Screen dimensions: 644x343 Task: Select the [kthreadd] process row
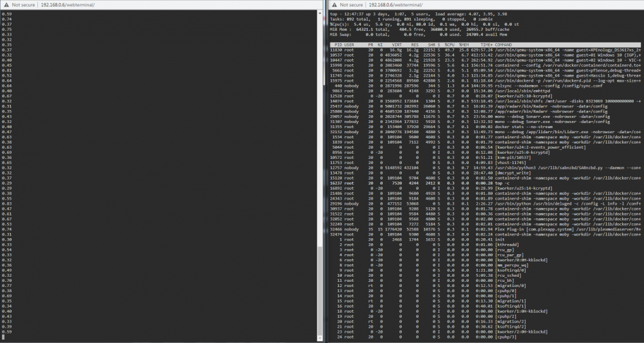point(485,245)
